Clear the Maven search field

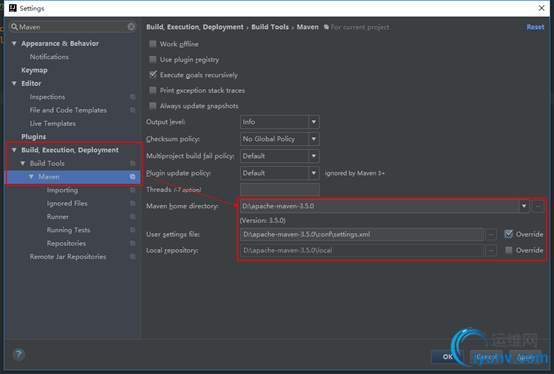click(x=131, y=27)
